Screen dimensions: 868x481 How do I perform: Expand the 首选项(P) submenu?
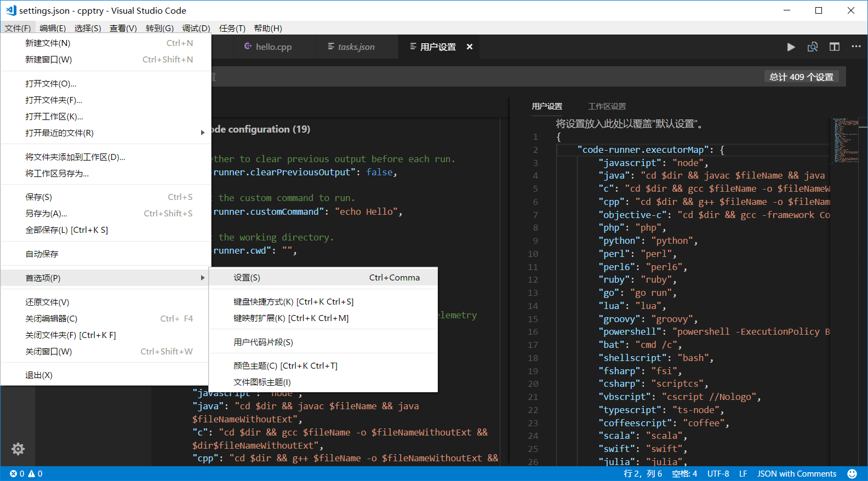106,278
